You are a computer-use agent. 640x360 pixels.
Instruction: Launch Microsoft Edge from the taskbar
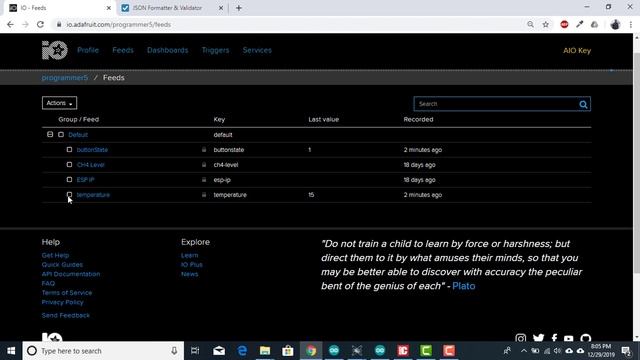click(242, 351)
